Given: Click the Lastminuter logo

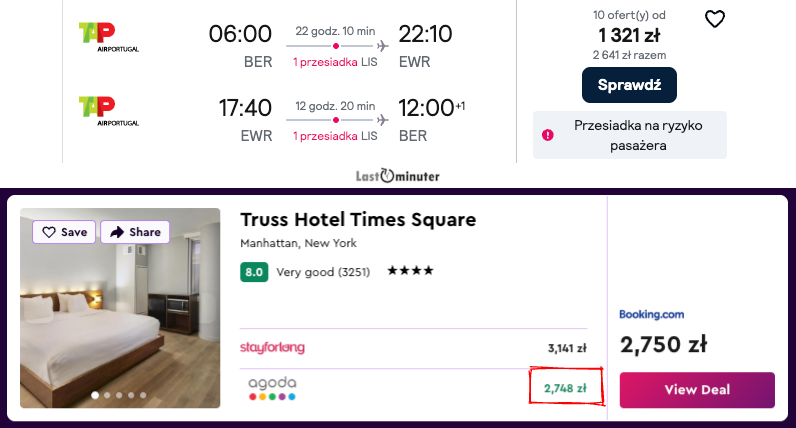Looking at the screenshot, I should [397, 176].
